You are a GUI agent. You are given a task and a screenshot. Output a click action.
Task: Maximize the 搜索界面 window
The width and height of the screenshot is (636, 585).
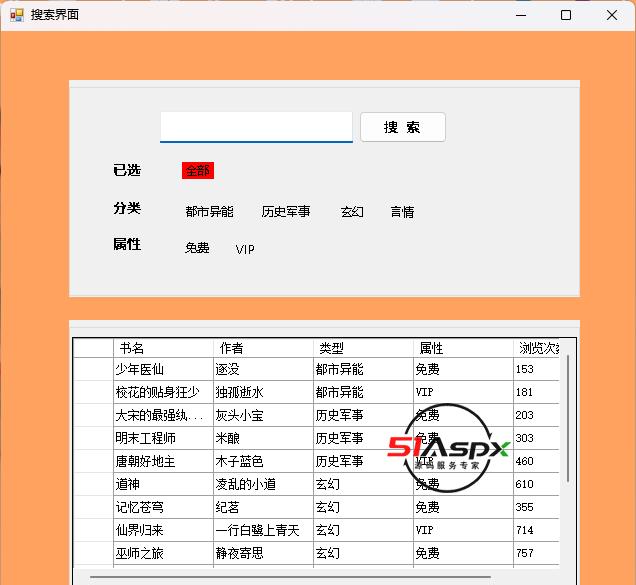click(566, 15)
